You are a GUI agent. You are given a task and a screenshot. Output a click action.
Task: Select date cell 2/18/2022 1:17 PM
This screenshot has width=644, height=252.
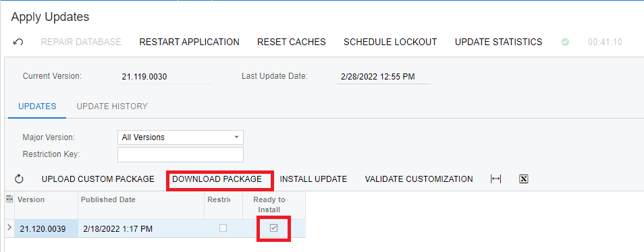(x=141, y=228)
